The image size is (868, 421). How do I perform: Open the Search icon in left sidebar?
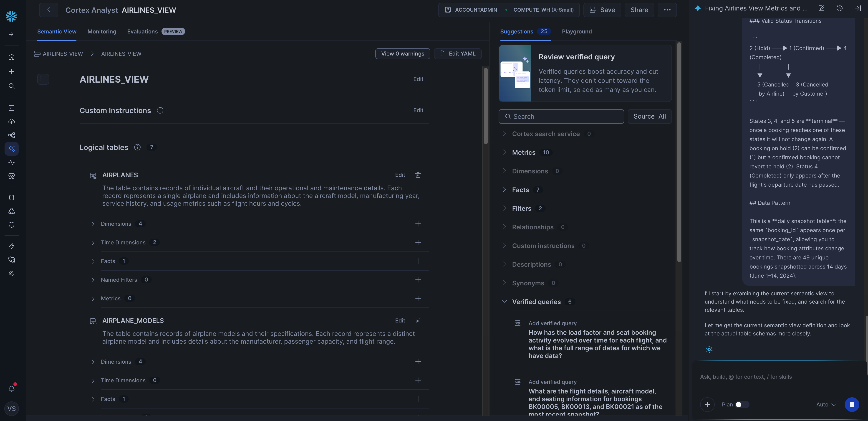[x=11, y=86]
